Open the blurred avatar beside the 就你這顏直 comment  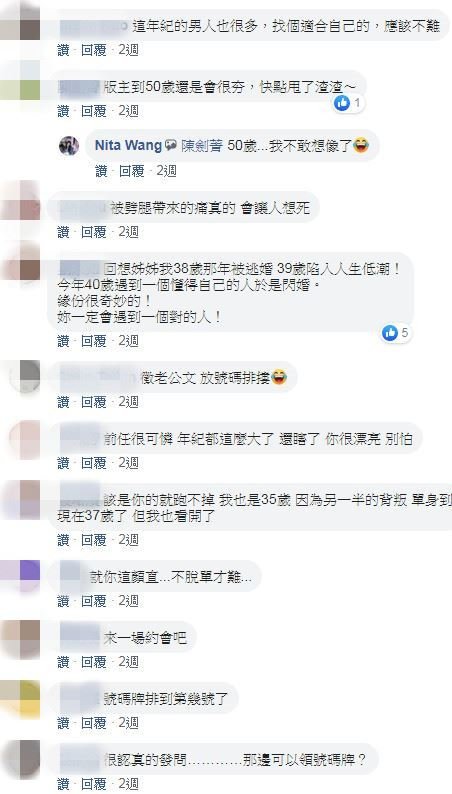click(20, 576)
